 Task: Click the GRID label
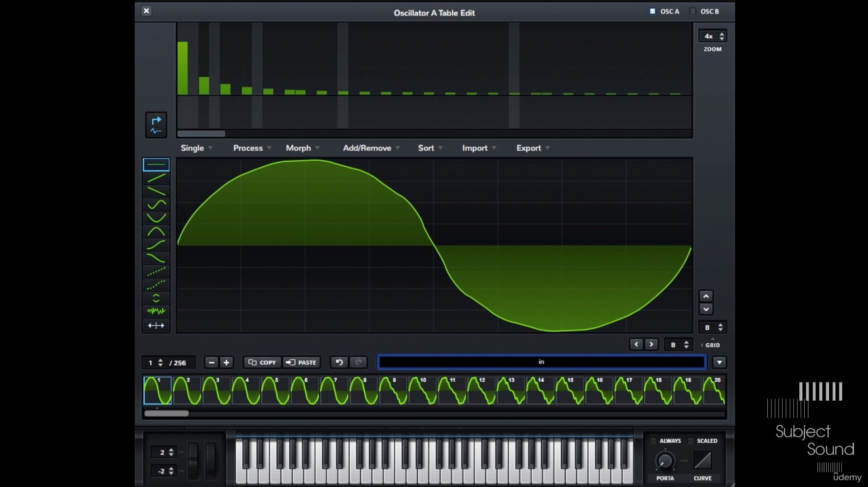(x=712, y=345)
